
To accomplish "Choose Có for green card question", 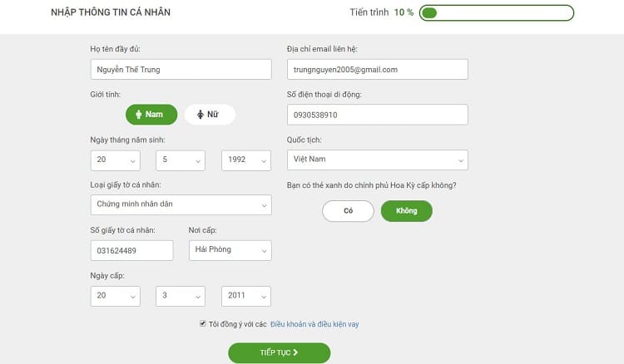I will (348, 211).
